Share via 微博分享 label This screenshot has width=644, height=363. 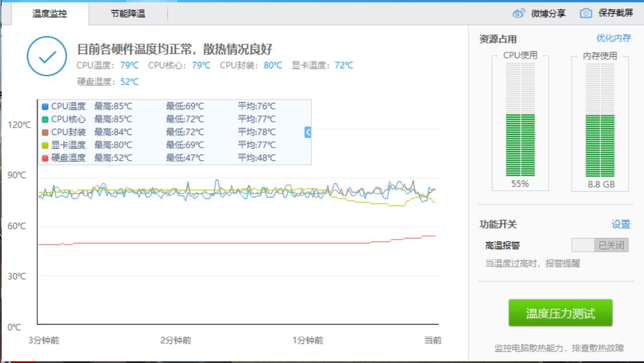pos(548,14)
